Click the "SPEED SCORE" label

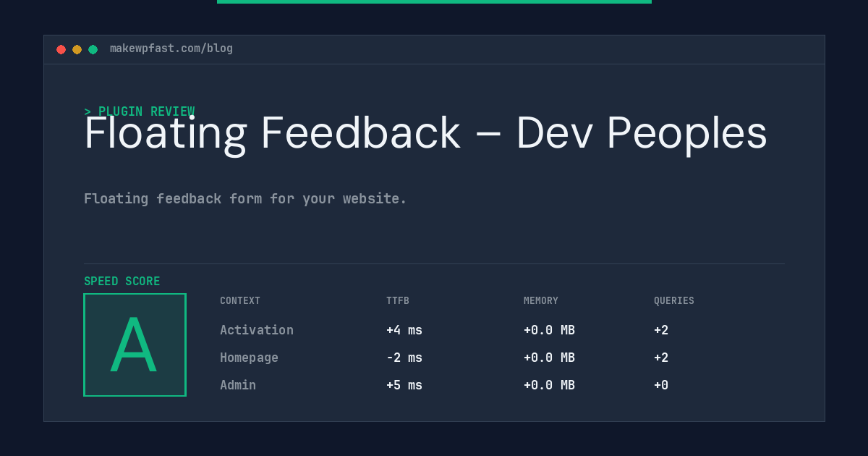(x=122, y=282)
